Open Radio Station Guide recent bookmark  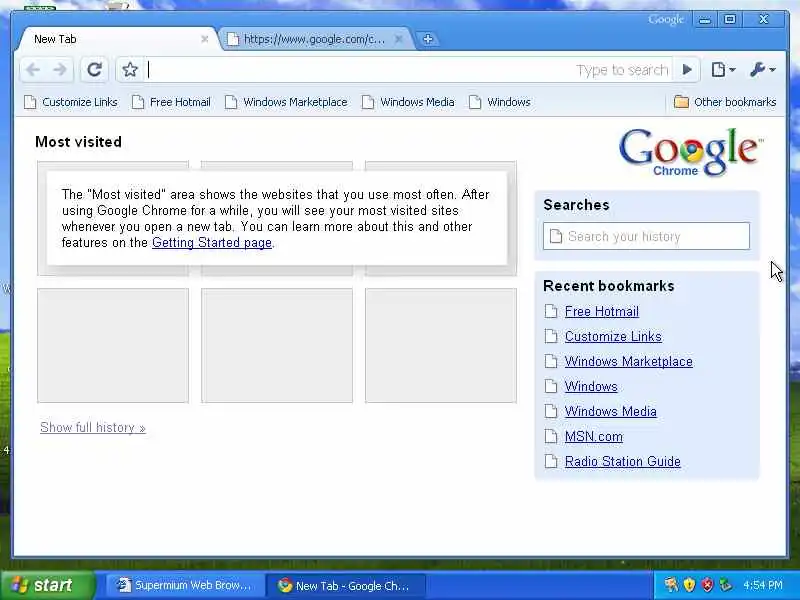[x=622, y=461]
